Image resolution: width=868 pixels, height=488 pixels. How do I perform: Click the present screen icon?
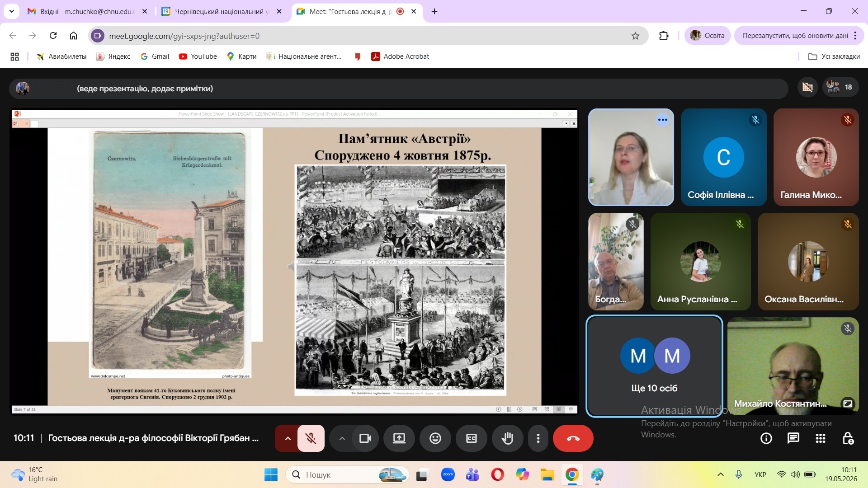pos(399,438)
